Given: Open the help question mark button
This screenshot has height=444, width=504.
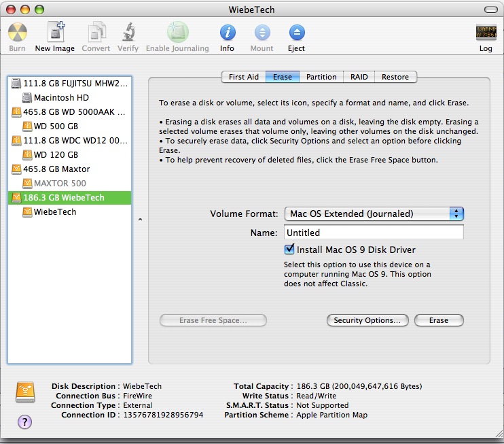Looking at the screenshot, I should 24,422.
